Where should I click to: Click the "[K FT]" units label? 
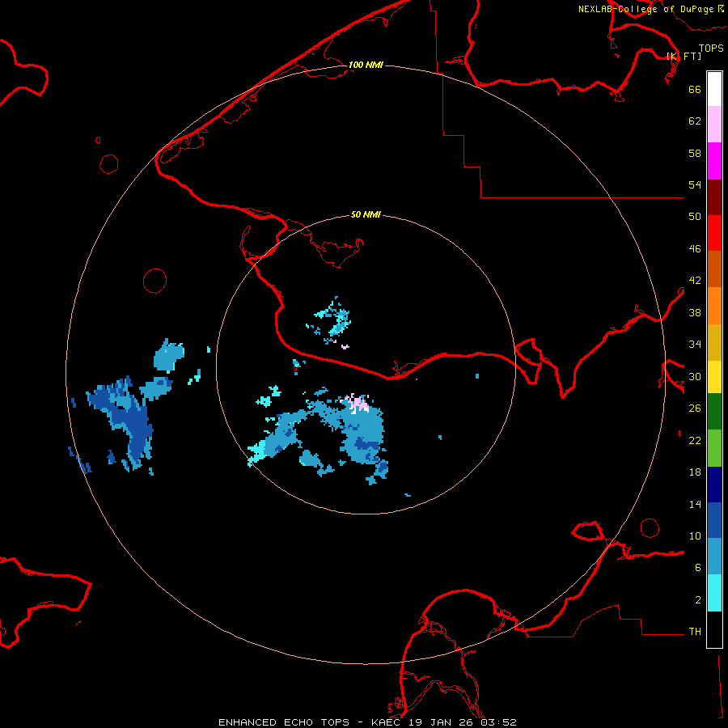tap(684, 56)
